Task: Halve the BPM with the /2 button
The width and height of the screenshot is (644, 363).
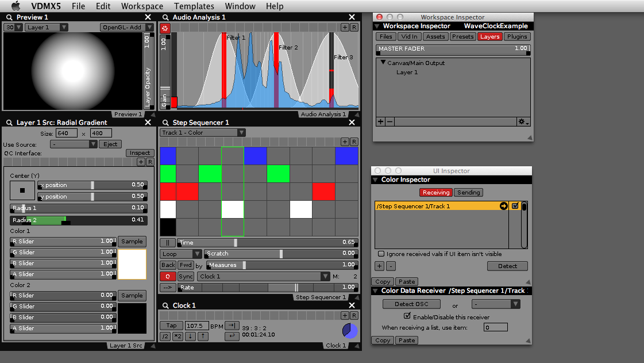Action: 165,337
